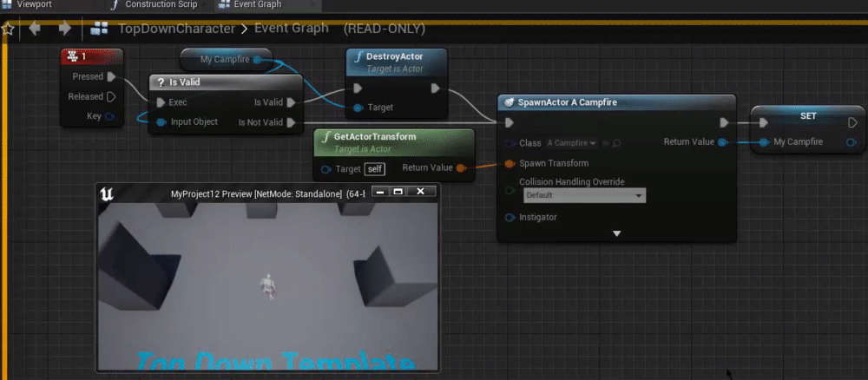Click the Is Valid output exec pin

point(291,102)
